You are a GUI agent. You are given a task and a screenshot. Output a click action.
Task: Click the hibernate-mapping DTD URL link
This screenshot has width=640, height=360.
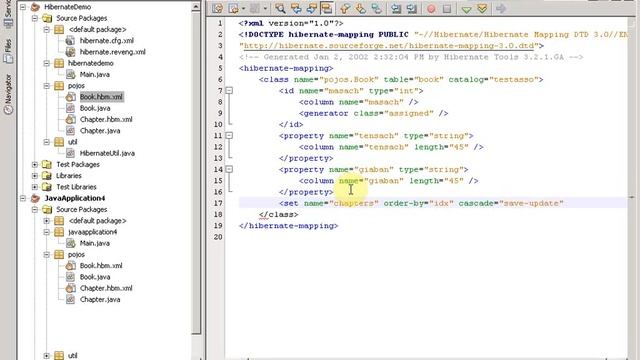tap(389, 46)
